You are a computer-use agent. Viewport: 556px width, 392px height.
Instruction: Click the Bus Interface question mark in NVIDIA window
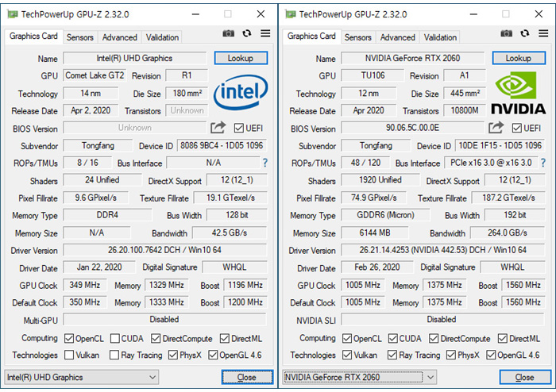543,163
